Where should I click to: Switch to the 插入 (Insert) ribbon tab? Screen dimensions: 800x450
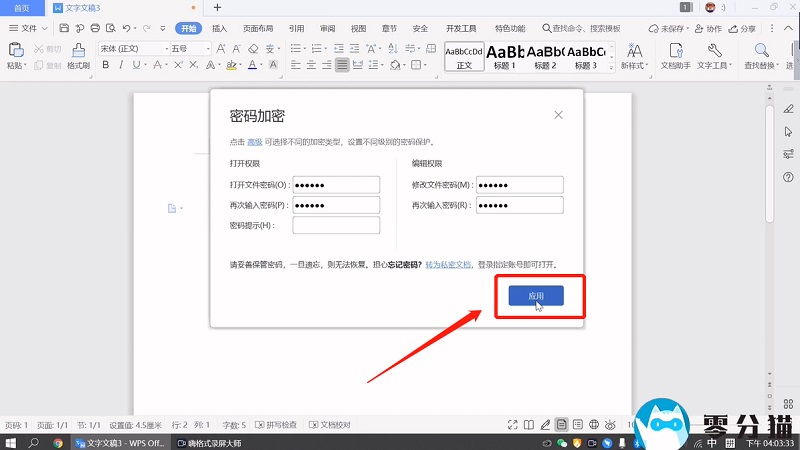coord(219,29)
